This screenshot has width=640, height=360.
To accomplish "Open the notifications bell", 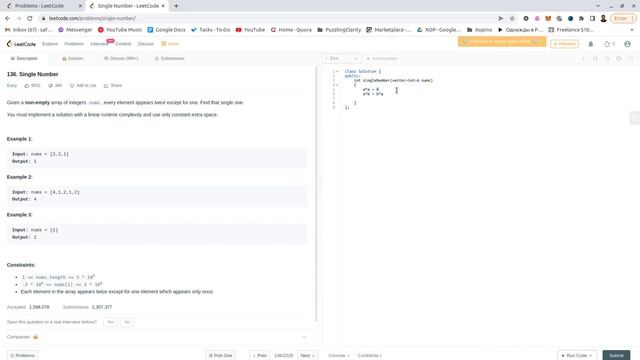I will [x=591, y=44].
